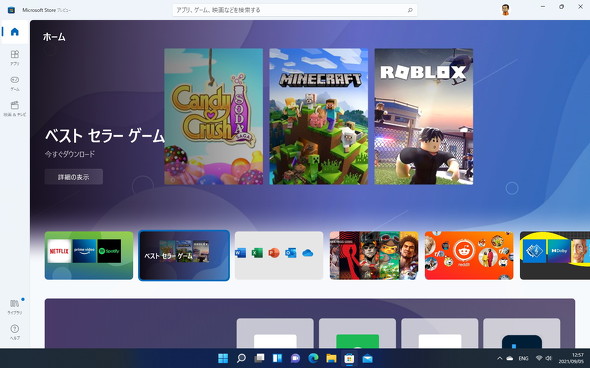Viewport: 590px width, 368px height.
Task: Click Microsoft Store taskbar icon
Action: 350,358
